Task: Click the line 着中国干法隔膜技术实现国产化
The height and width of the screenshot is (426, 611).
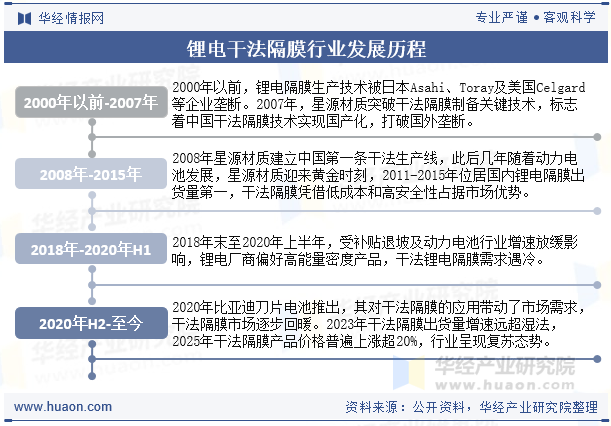Action: tap(323, 121)
